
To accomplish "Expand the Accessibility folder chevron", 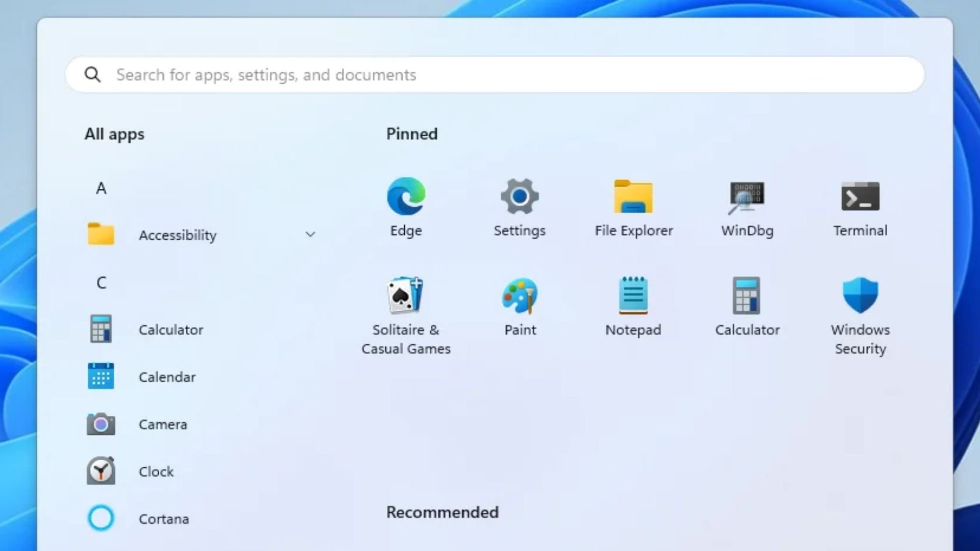I will point(310,234).
